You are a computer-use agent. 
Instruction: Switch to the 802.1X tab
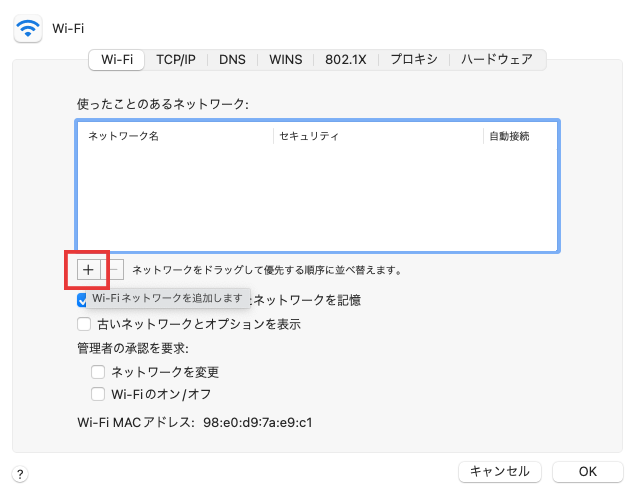point(346,59)
